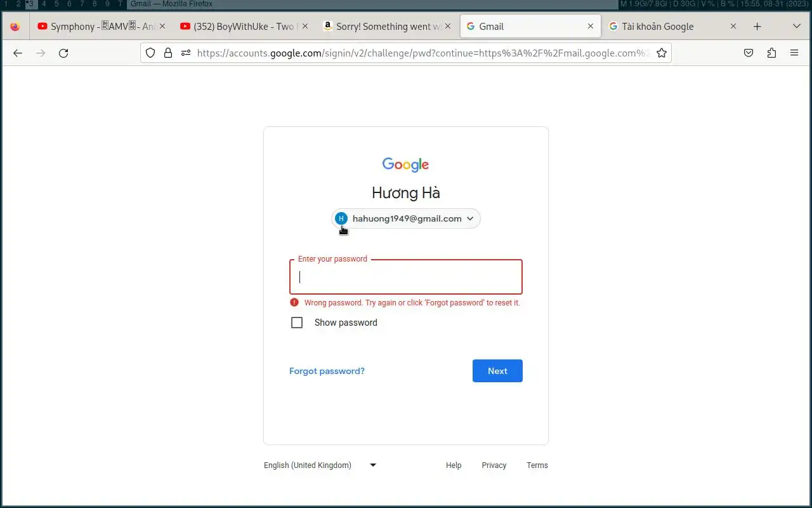Close the Symphony AMV tab
The height and width of the screenshot is (508, 812).
pyautogui.click(x=162, y=27)
